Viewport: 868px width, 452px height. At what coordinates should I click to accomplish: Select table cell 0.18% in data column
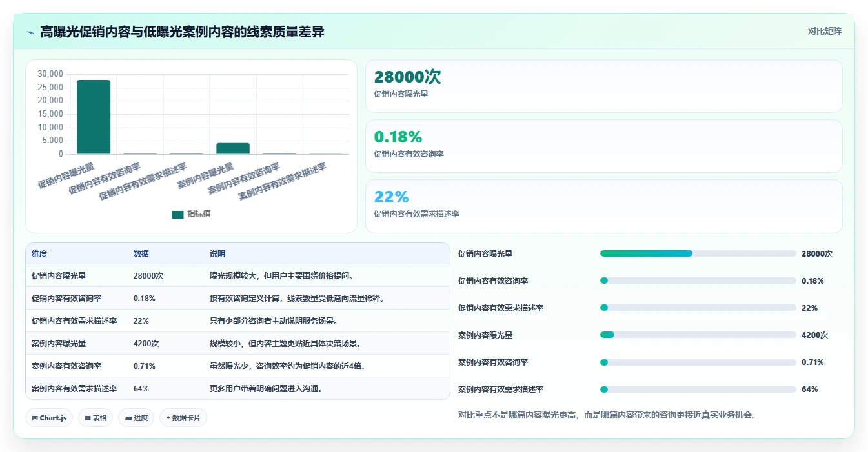(145, 298)
